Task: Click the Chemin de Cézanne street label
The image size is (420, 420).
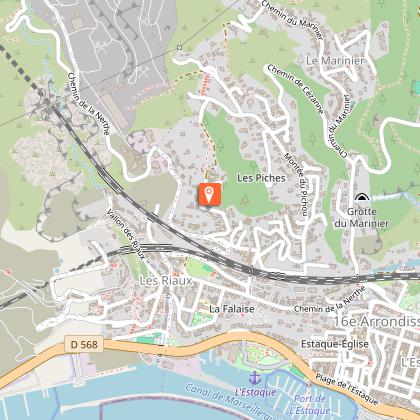Action: (x=295, y=89)
